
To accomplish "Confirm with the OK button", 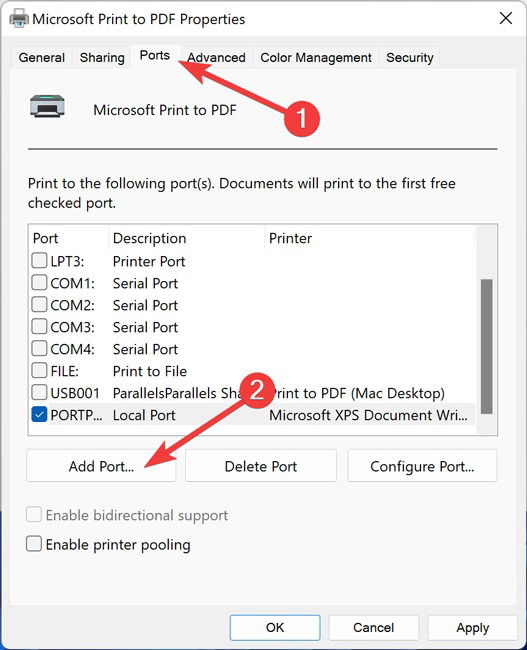I will pos(275,628).
